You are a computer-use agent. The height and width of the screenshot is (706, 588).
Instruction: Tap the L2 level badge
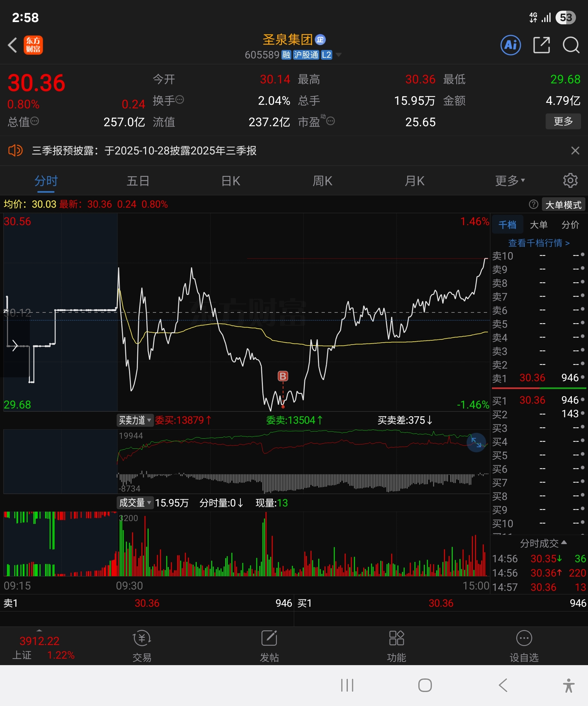click(326, 55)
